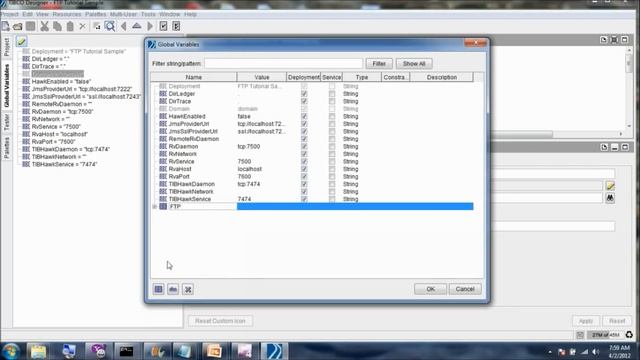Image resolution: width=640 pixels, height=360 pixels.
Task: Enable Service checkbox for DirTrace
Action: tap(332, 101)
